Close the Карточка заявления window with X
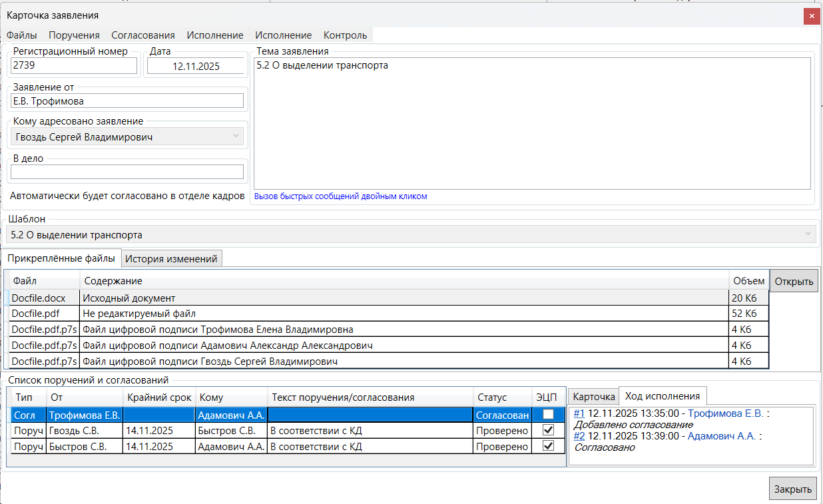823x504 pixels. point(811,16)
